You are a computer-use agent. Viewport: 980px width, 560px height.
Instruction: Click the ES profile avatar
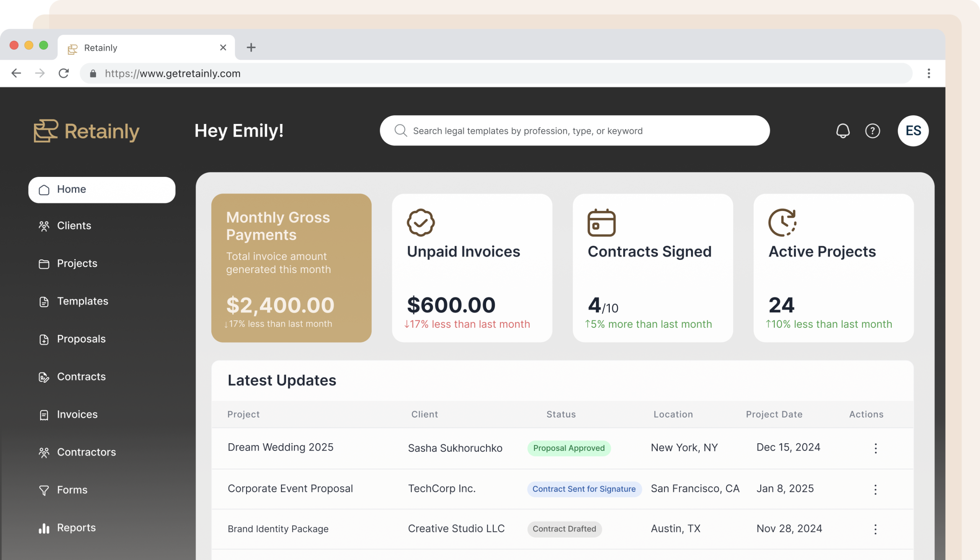(x=913, y=131)
